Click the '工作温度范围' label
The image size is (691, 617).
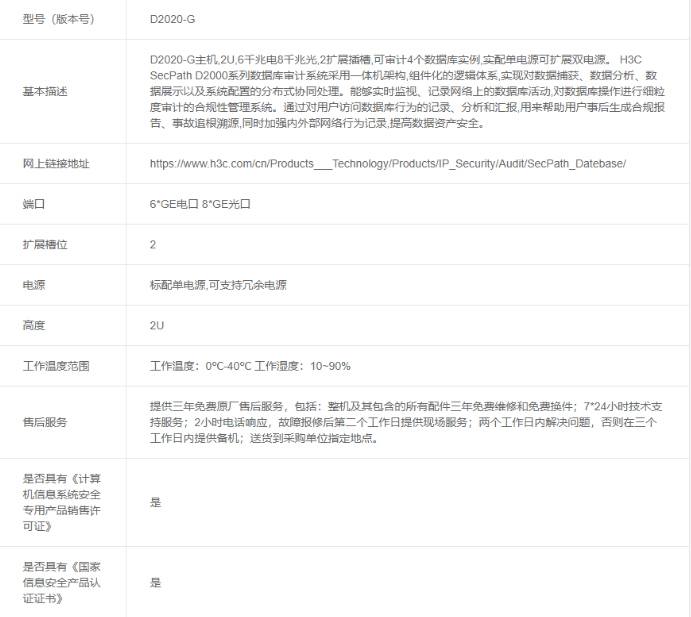coord(56,366)
